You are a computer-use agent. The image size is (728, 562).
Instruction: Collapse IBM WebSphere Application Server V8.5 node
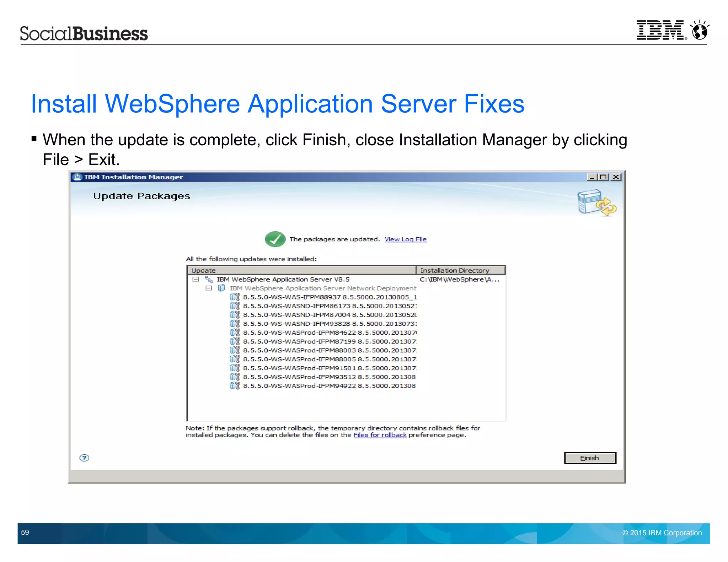coord(196,279)
